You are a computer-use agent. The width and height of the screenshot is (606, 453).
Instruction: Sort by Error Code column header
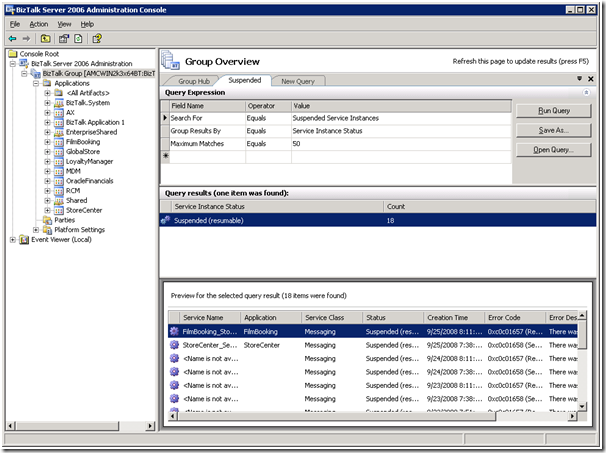click(x=515, y=318)
